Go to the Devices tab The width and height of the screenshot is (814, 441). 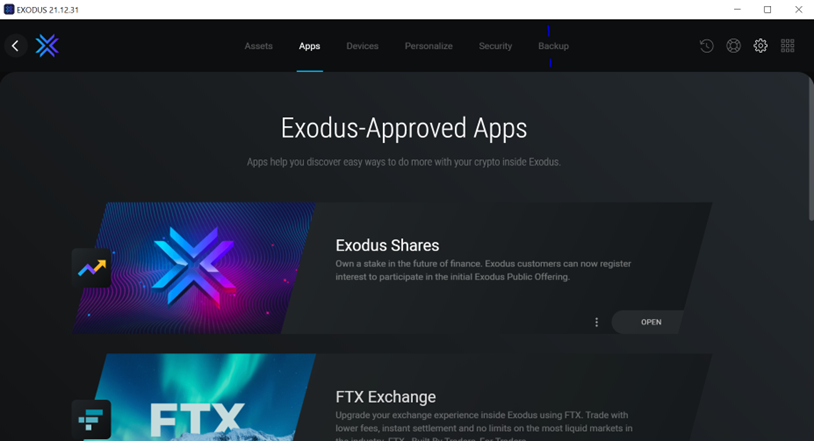click(362, 46)
